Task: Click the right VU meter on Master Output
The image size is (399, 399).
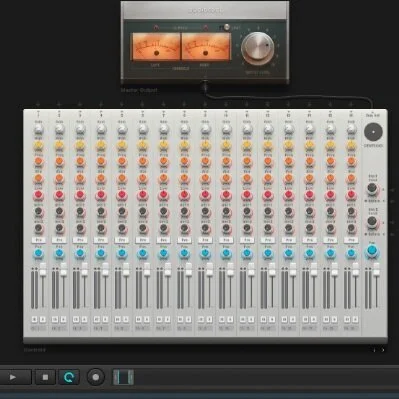Action: [206, 47]
